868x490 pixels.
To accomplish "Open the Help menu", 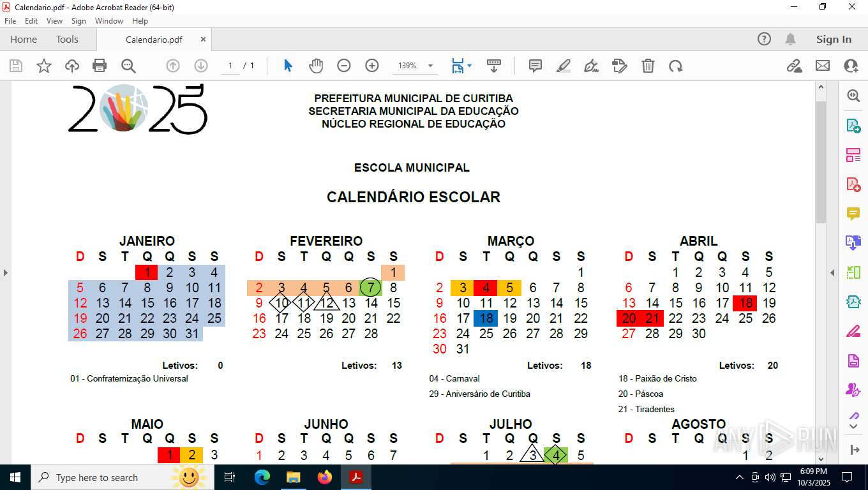I will [x=140, y=21].
